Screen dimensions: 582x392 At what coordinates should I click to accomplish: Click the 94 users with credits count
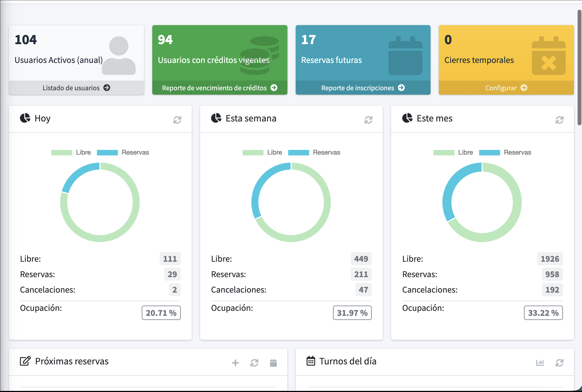click(165, 40)
